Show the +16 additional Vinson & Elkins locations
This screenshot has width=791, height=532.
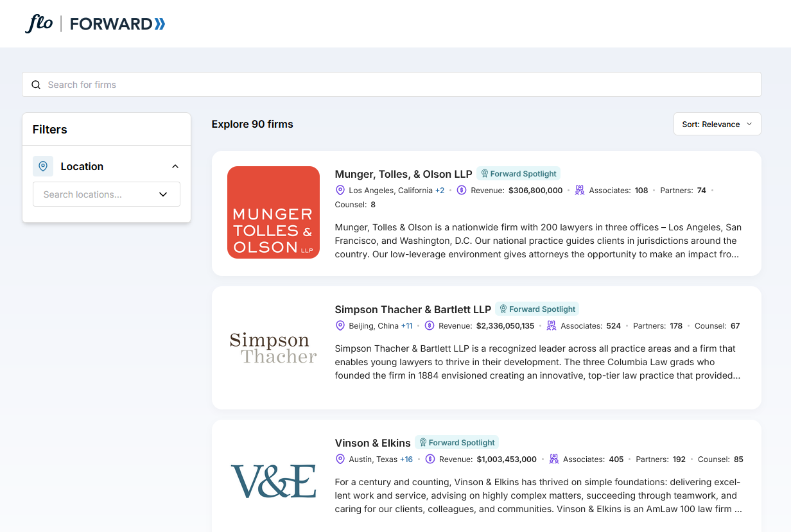point(406,459)
